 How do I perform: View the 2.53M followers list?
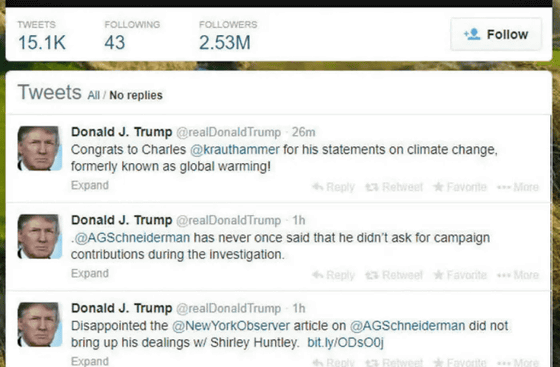(228, 36)
